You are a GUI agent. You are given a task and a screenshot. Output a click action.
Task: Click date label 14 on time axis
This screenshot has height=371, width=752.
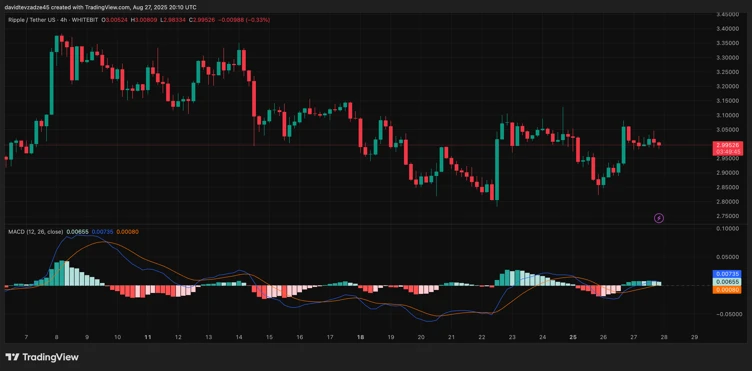click(x=239, y=337)
